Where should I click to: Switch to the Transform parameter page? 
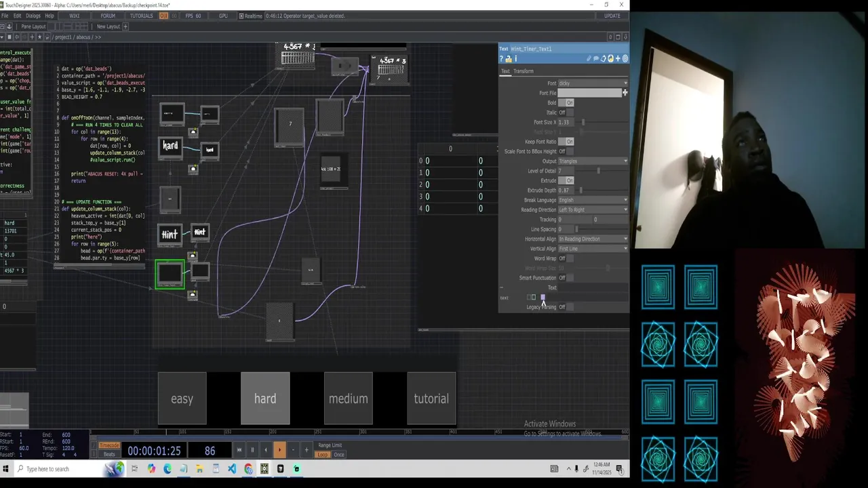[523, 71]
